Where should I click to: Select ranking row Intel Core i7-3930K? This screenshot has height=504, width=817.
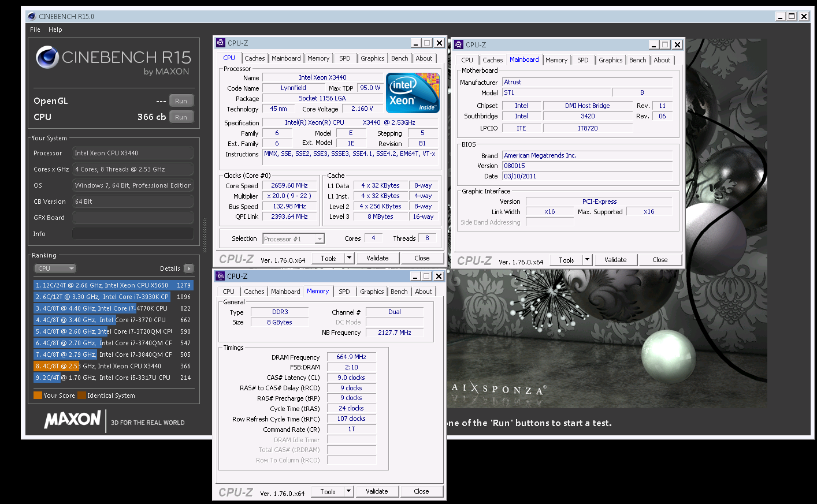click(x=113, y=297)
